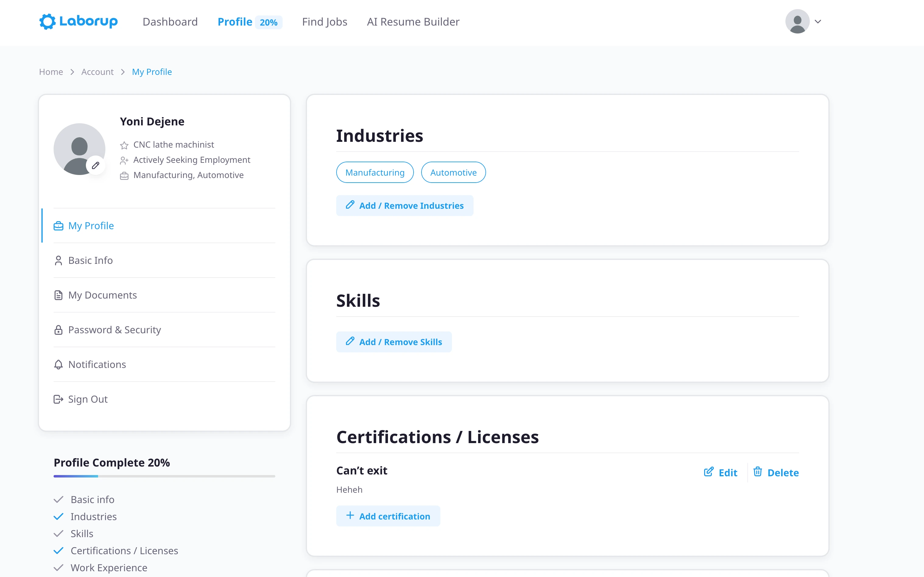This screenshot has height=577, width=924.
Task: Open My Documents section
Action: [x=164, y=295]
